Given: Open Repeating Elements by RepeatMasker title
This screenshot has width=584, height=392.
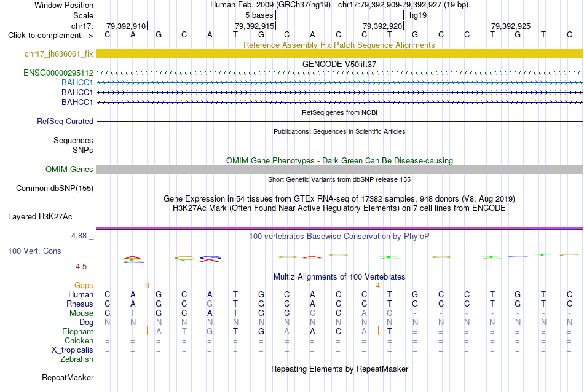Looking at the screenshot, I should pyautogui.click(x=340, y=369).
